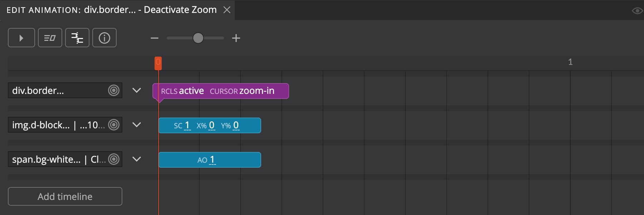Zoom out timeline with minus icon
The width and height of the screenshot is (644, 215).
click(x=155, y=38)
